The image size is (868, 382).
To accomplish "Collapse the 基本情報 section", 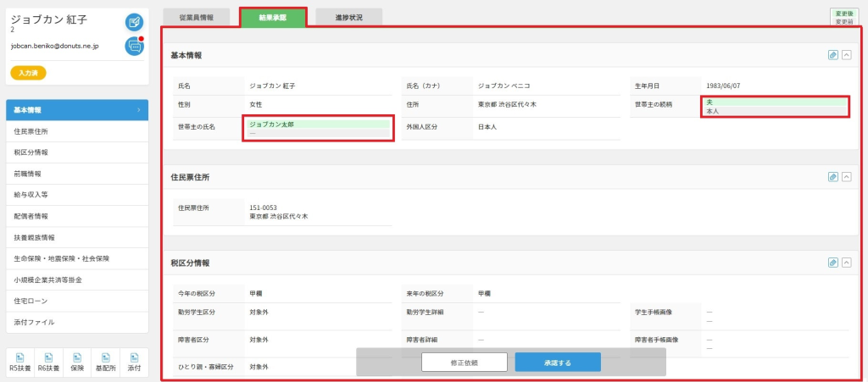I will 847,55.
